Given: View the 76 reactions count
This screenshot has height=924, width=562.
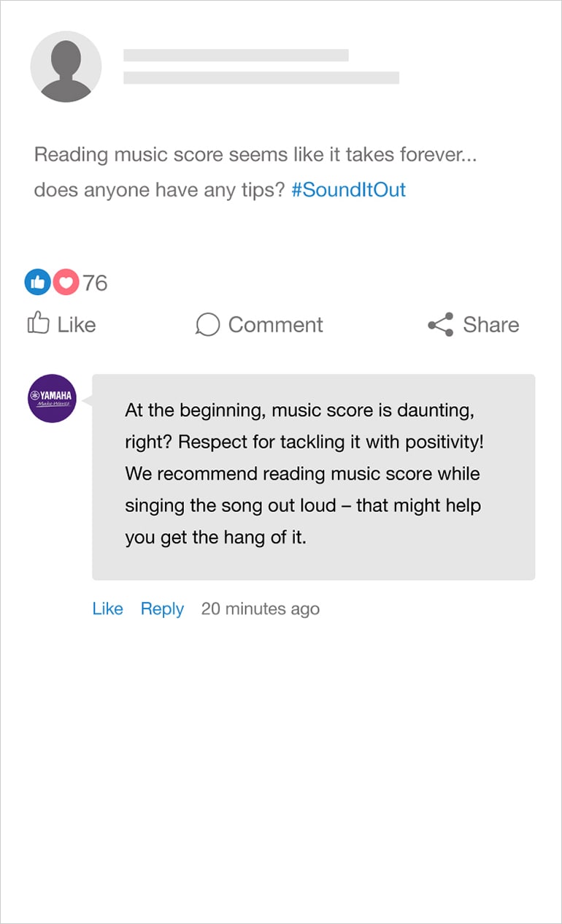Looking at the screenshot, I should point(95,283).
